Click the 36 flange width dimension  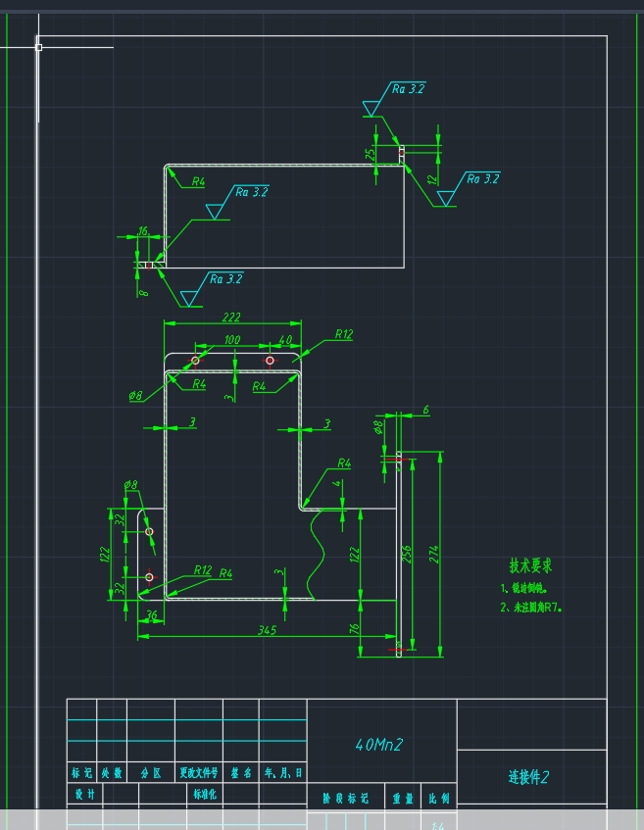click(152, 615)
